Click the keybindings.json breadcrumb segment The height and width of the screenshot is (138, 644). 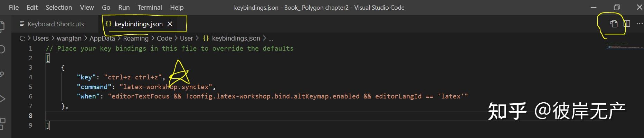(x=236, y=38)
